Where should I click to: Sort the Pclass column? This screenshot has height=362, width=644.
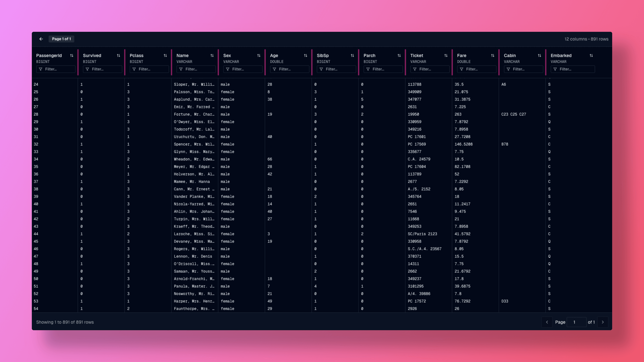point(165,55)
